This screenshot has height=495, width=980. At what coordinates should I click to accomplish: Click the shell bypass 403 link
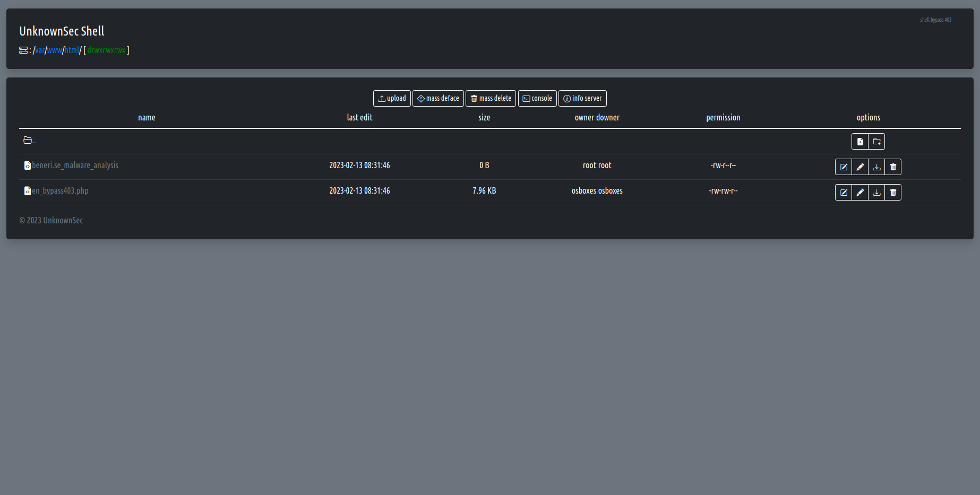coord(935,20)
